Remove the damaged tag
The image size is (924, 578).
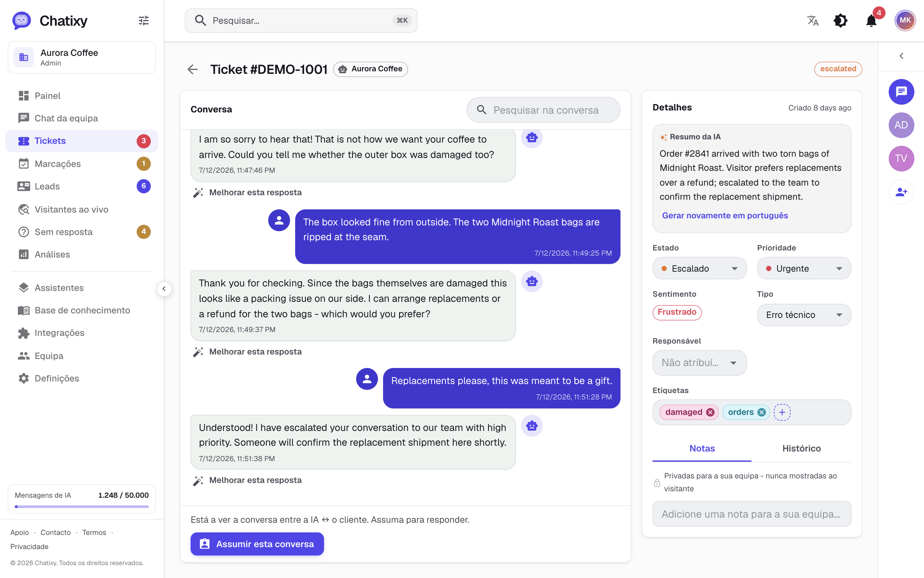(710, 412)
